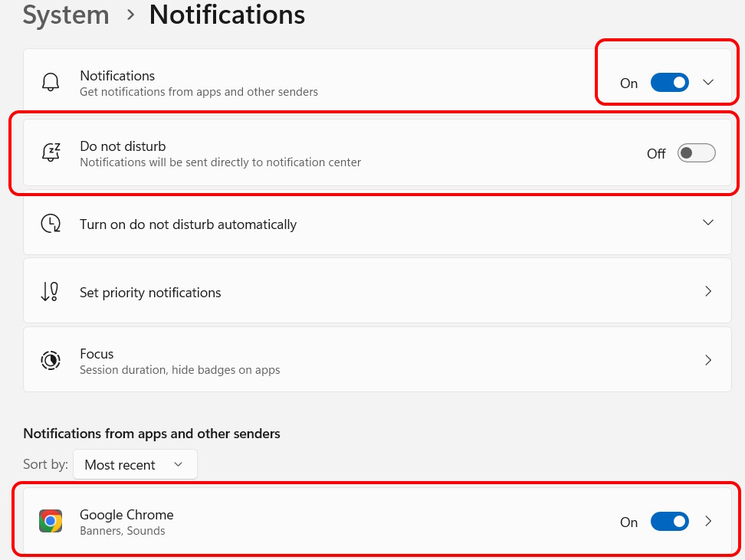Turn off the main Notifications toggle

[669, 83]
